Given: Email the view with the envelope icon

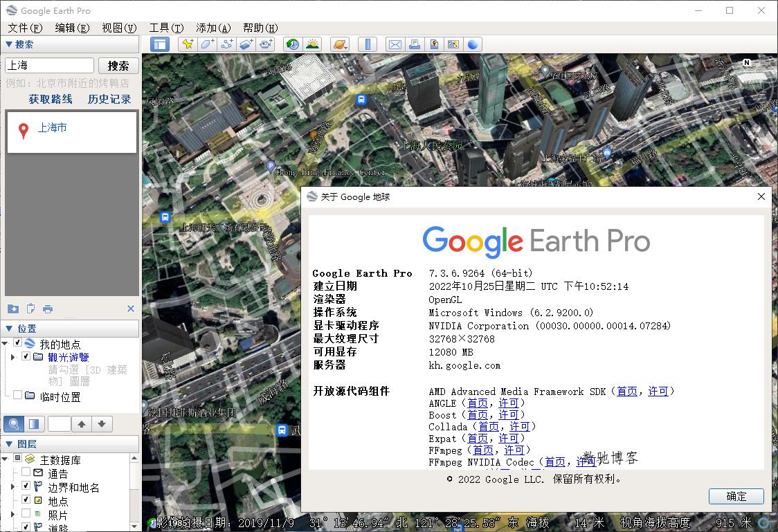Looking at the screenshot, I should pos(395,45).
